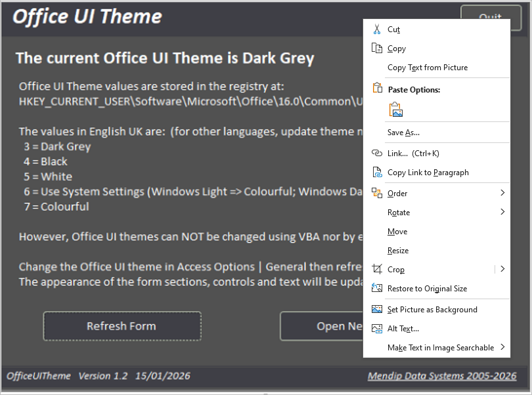Click 'Office UI themes can NOT be changed' line

190,237
